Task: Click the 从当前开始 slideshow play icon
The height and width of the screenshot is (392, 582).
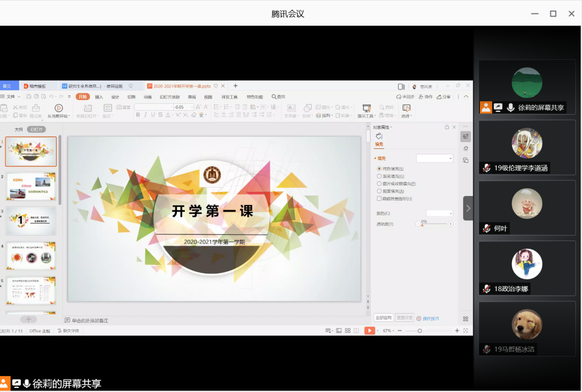Action: tap(59, 108)
